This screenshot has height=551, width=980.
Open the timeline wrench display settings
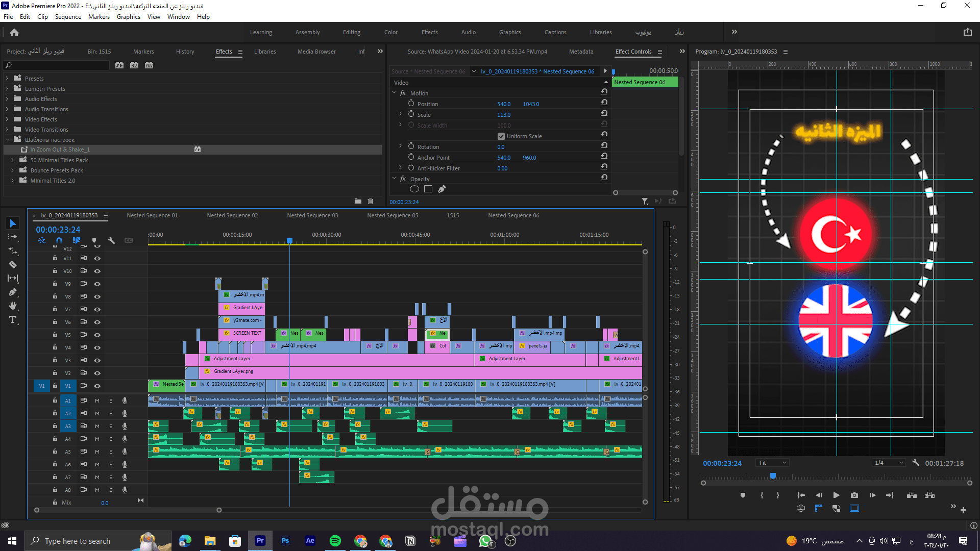111,240
